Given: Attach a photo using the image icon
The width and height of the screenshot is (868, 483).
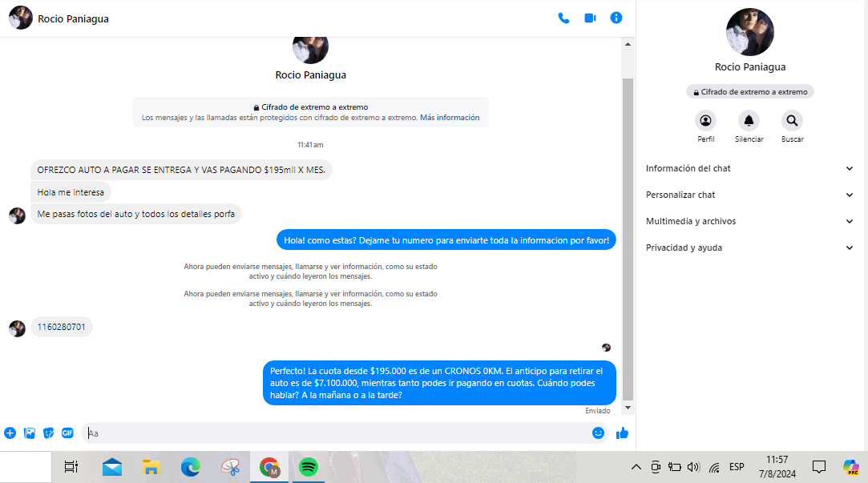Looking at the screenshot, I should pyautogui.click(x=30, y=433).
